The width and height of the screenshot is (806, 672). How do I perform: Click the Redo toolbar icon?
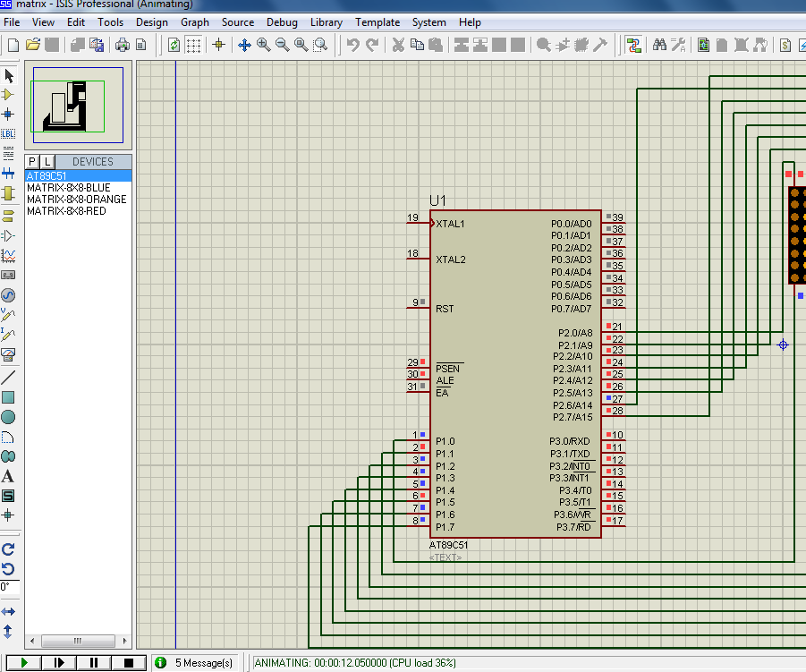(371, 46)
